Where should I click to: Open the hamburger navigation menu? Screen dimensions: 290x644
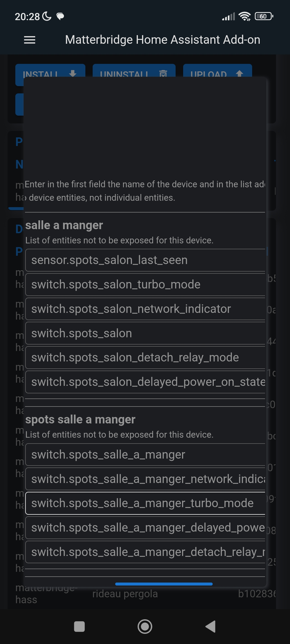[x=30, y=40]
